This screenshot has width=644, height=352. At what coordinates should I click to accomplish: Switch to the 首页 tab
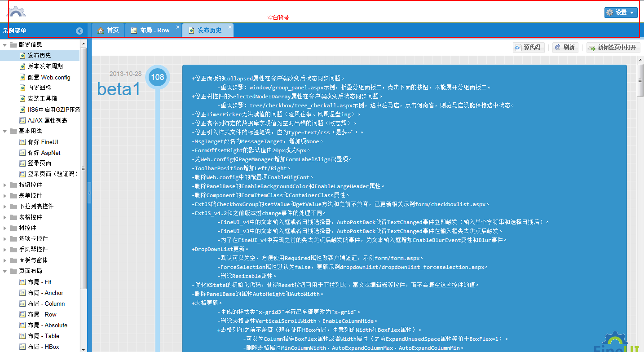[108, 30]
